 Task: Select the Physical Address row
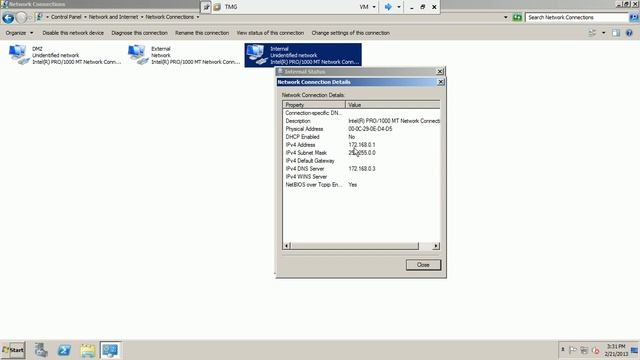click(x=361, y=129)
